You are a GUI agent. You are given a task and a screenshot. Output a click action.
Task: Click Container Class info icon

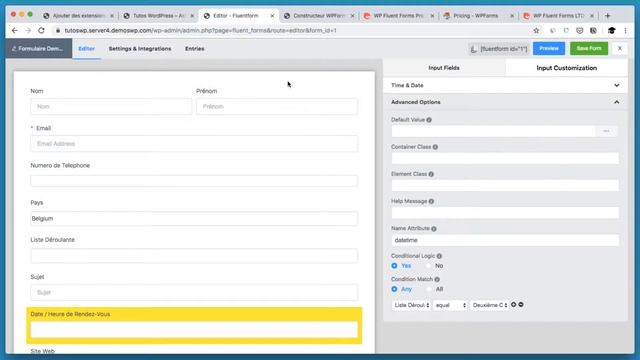436,147
